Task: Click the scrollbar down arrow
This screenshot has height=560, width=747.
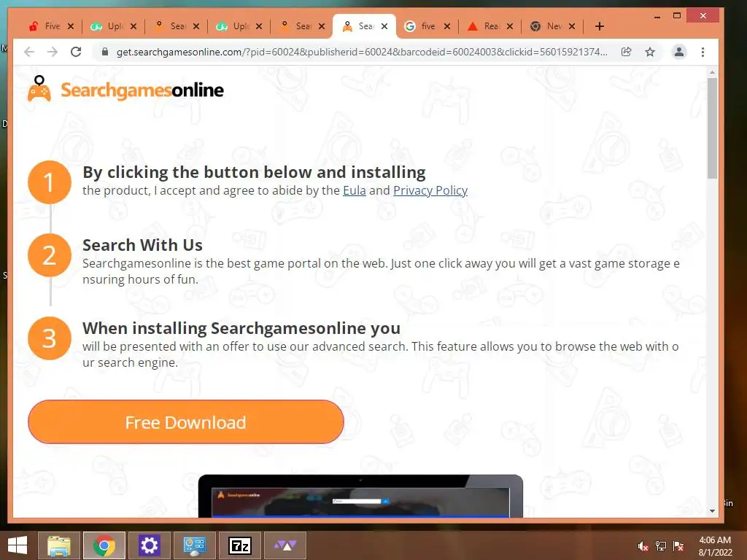Action: point(712,511)
